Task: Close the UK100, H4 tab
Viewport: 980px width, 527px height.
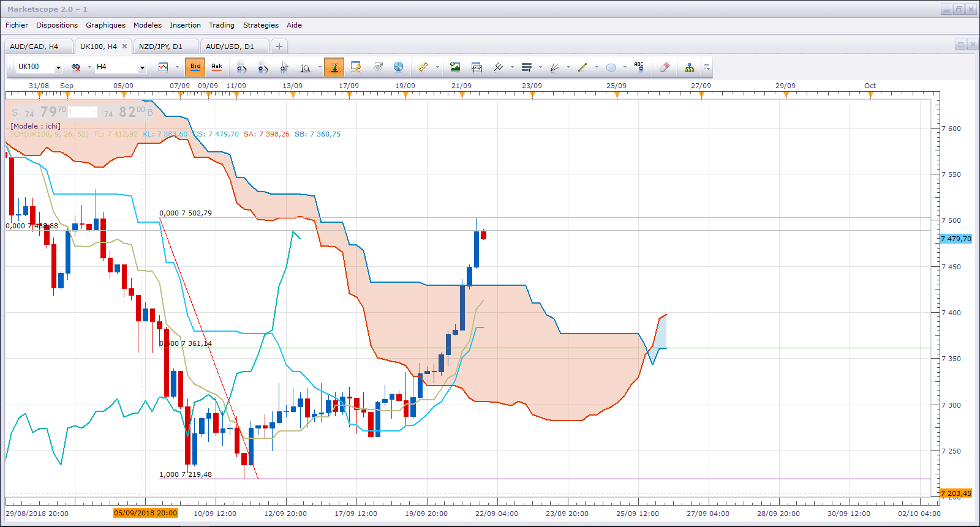Action: tap(124, 47)
